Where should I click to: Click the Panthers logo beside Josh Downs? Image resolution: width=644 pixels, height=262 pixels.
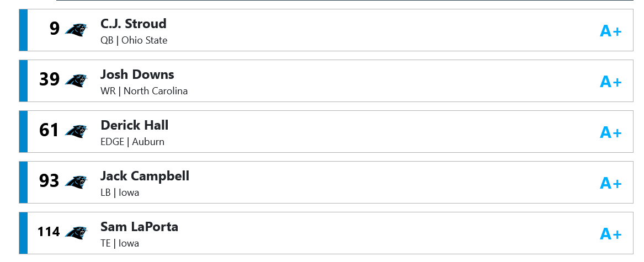click(x=76, y=81)
